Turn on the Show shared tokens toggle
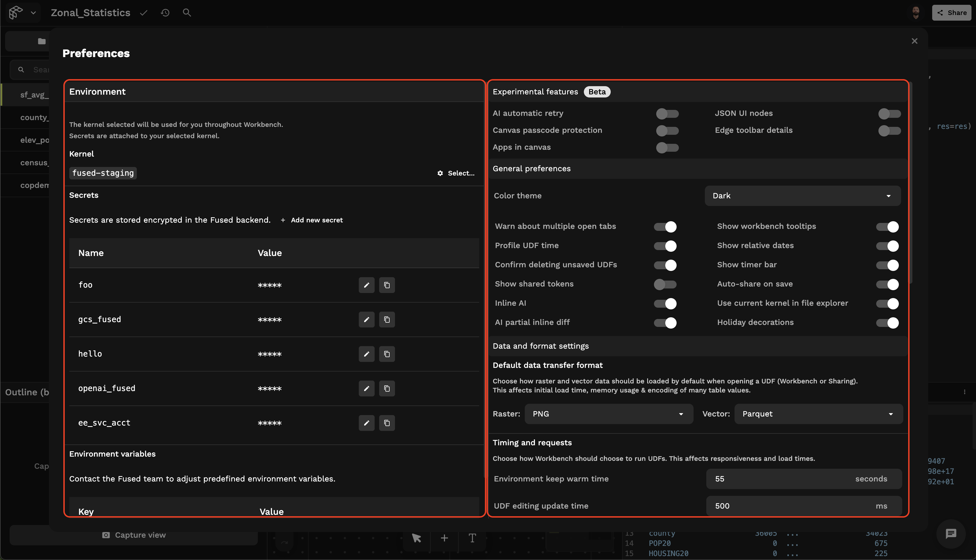 (665, 284)
